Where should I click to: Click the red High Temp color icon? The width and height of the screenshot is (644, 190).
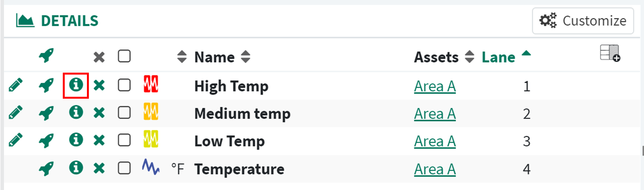[151, 84]
